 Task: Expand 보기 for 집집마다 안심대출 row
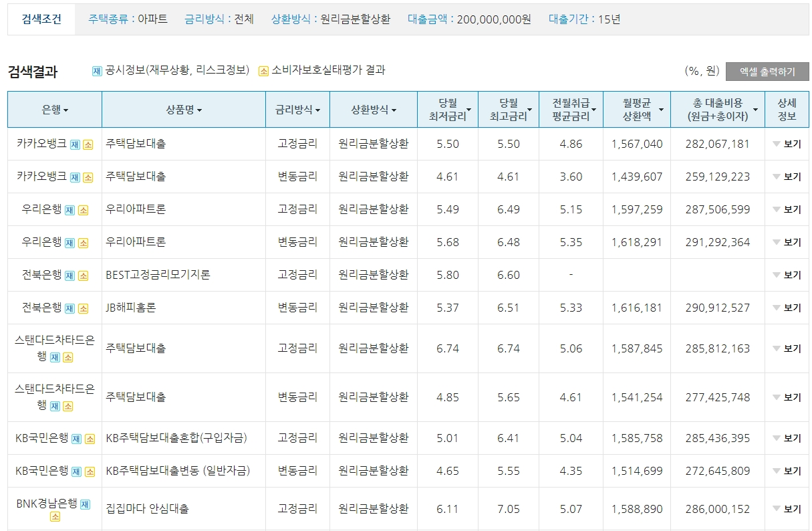coord(787,510)
